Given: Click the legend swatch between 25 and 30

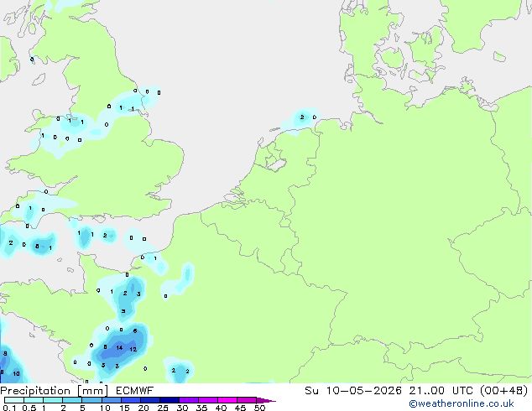Looking at the screenshot, I should [170, 400].
